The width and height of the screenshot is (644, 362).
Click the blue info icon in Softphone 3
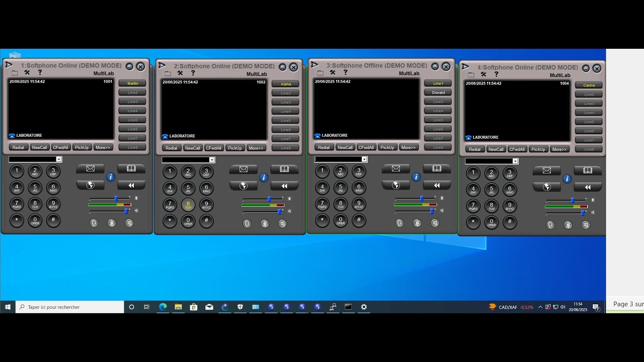416,177
